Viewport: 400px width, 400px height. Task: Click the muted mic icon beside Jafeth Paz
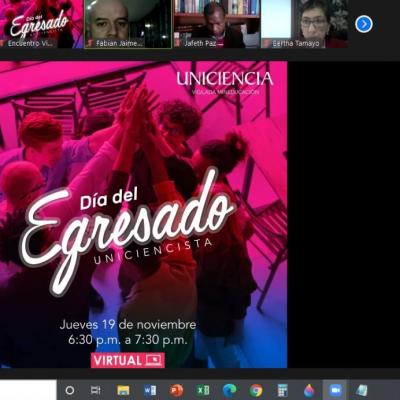(178, 43)
